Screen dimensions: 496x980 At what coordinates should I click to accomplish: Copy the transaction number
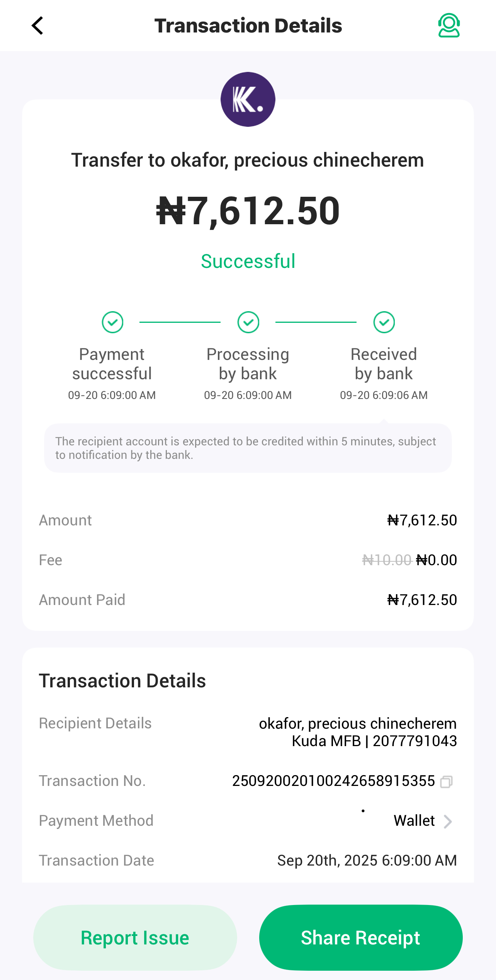pos(447,782)
